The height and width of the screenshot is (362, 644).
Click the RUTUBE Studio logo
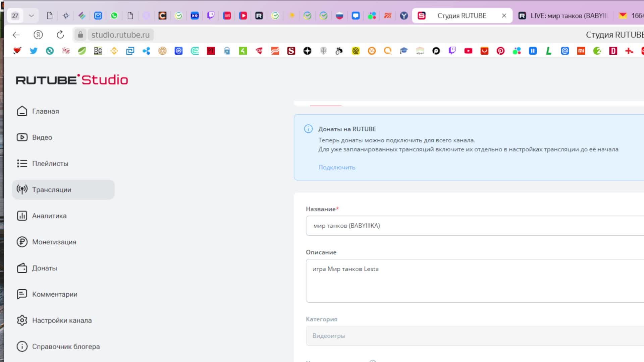pyautogui.click(x=72, y=80)
